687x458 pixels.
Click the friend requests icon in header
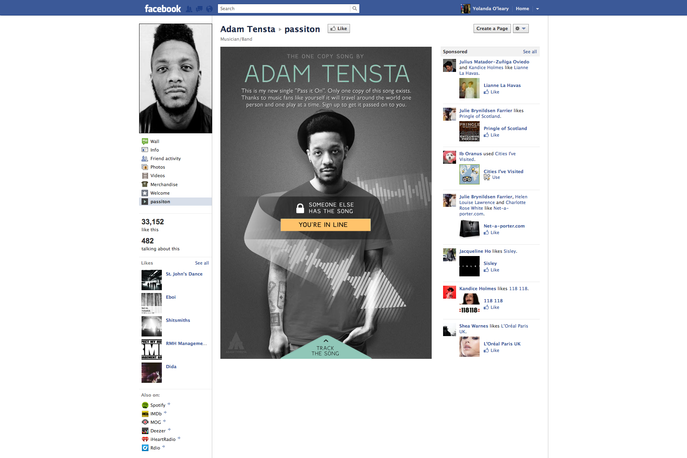(189, 9)
